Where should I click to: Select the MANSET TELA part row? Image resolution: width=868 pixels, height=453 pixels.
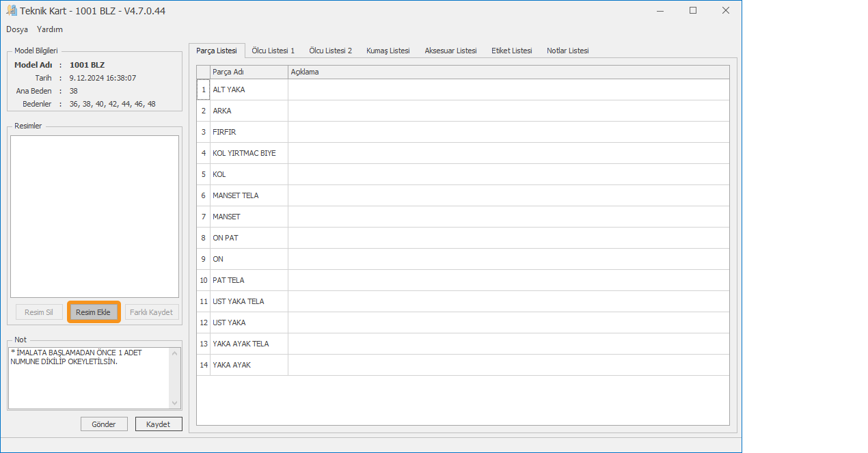(x=248, y=195)
